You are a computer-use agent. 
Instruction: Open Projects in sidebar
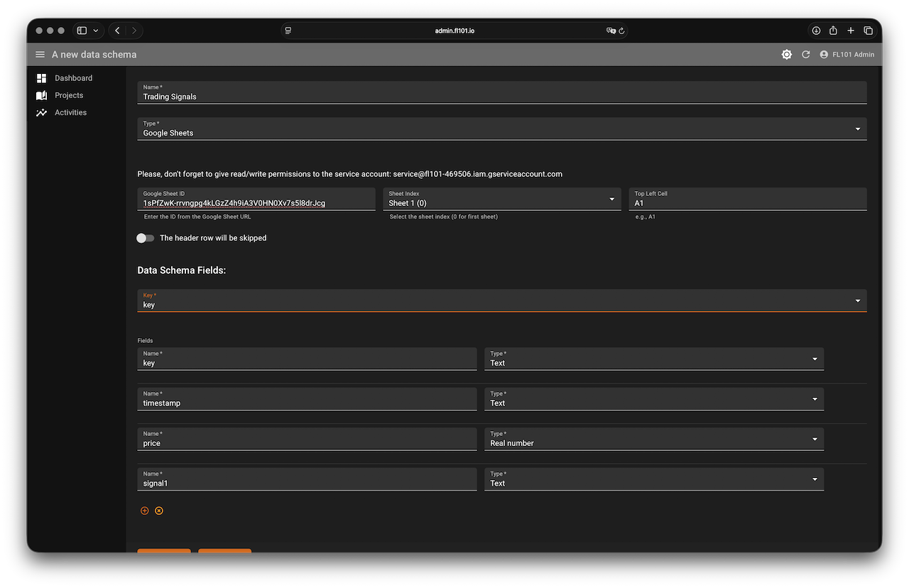[x=69, y=95]
